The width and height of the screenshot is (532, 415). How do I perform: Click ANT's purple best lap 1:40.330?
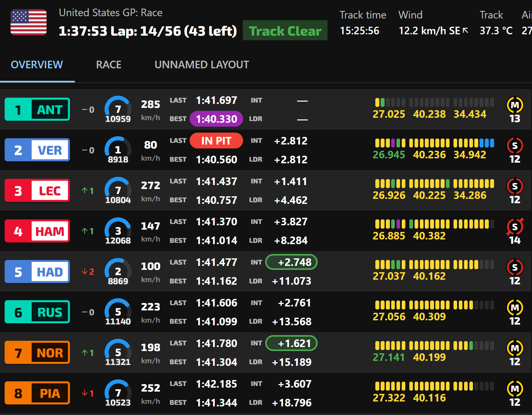tap(216, 119)
